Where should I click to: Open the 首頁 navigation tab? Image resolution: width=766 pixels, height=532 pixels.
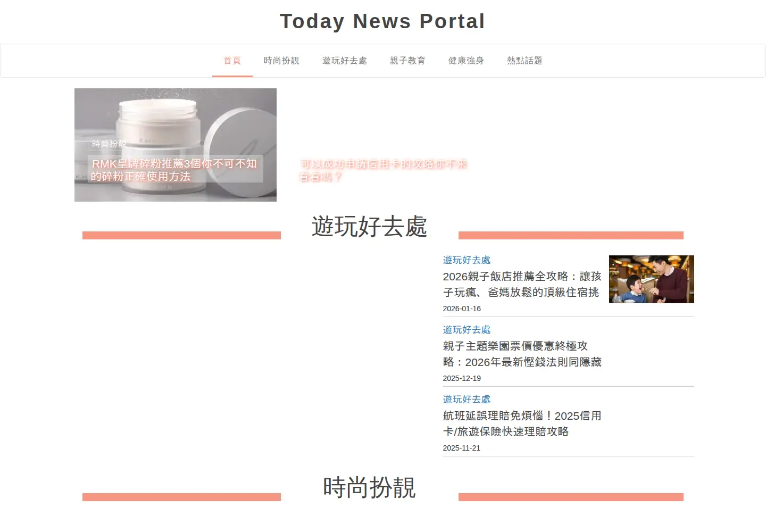click(x=232, y=61)
